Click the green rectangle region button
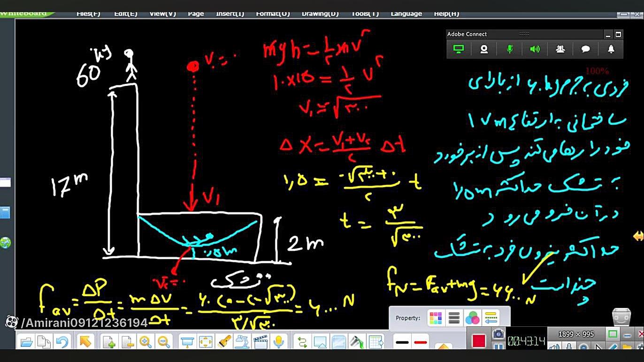The image size is (644, 362). tap(613, 334)
